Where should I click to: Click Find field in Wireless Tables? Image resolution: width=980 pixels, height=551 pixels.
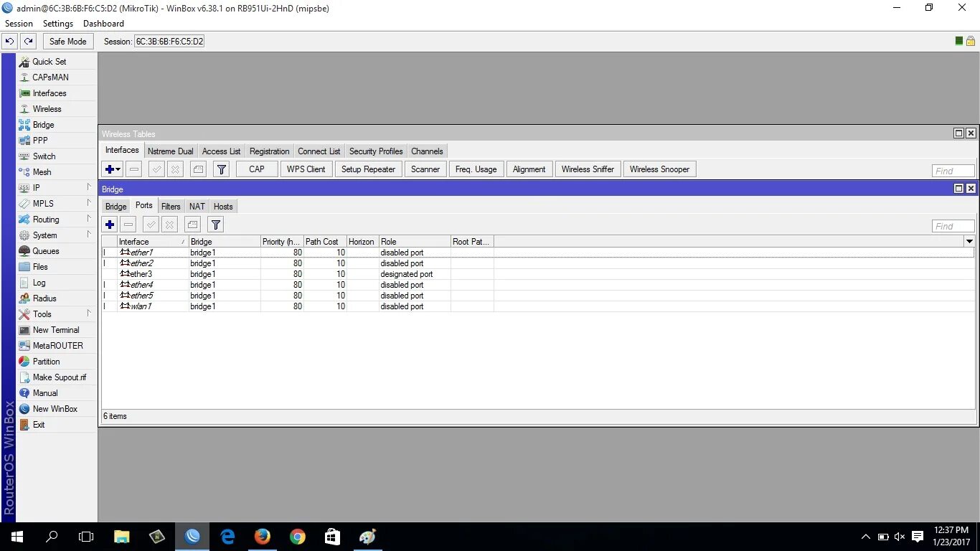pyautogui.click(x=953, y=171)
